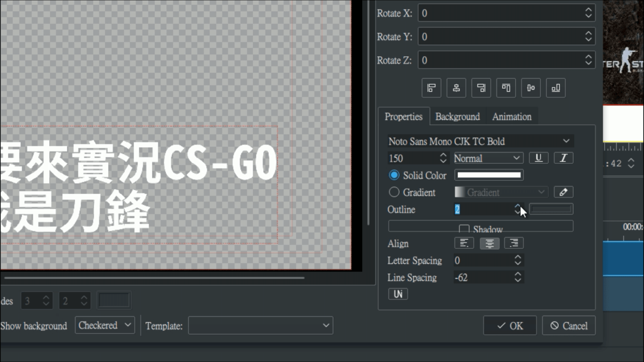
Task: Switch to the Properties tab
Action: (404, 116)
